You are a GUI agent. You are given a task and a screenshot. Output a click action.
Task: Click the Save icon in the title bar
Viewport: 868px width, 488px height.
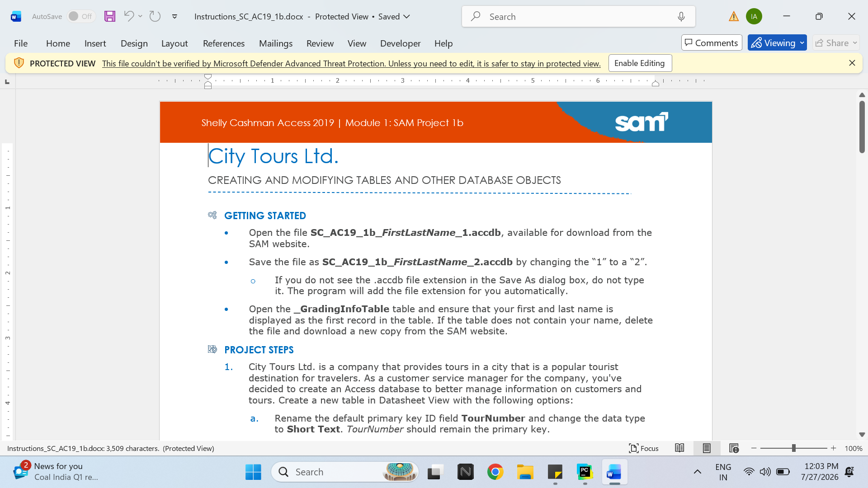pos(109,16)
